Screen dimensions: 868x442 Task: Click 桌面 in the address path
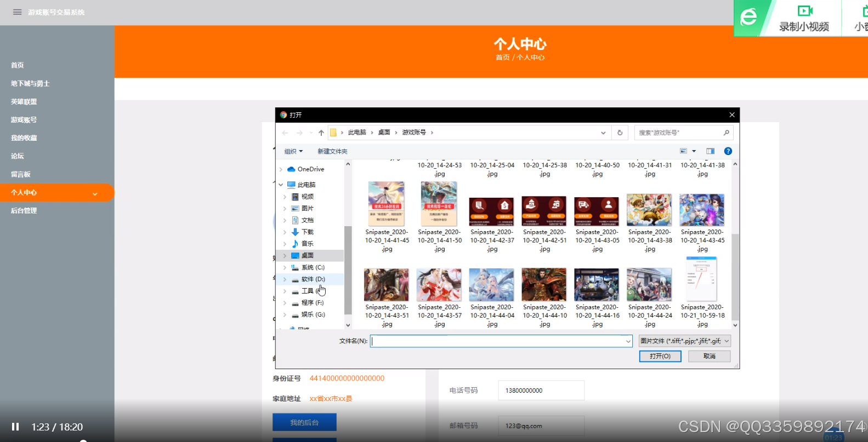384,133
